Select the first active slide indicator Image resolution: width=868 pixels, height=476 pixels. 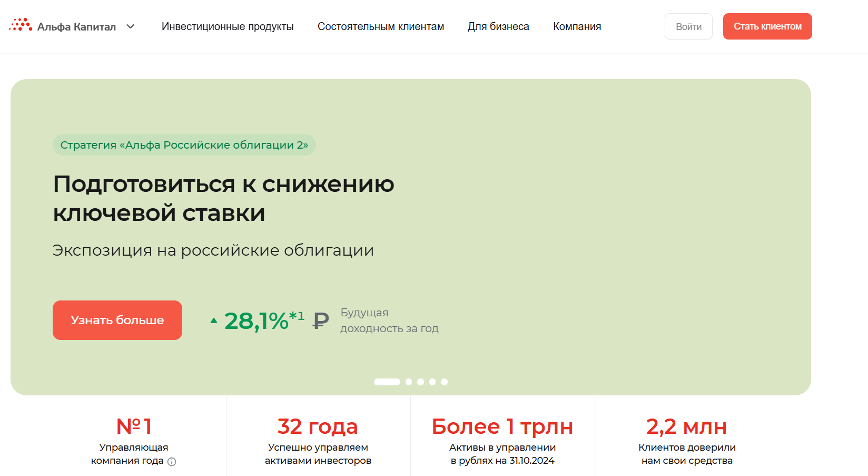387,382
